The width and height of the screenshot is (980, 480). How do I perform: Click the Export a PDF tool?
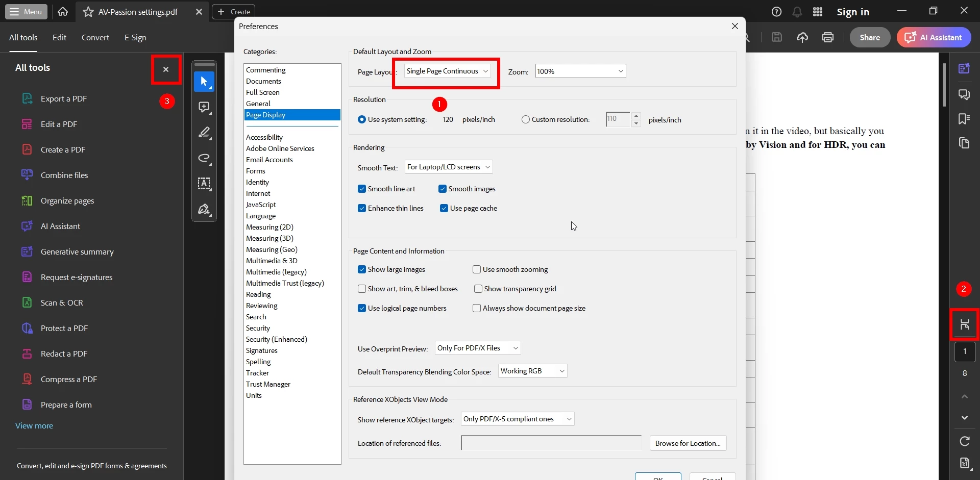pyautogui.click(x=64, y=98)
